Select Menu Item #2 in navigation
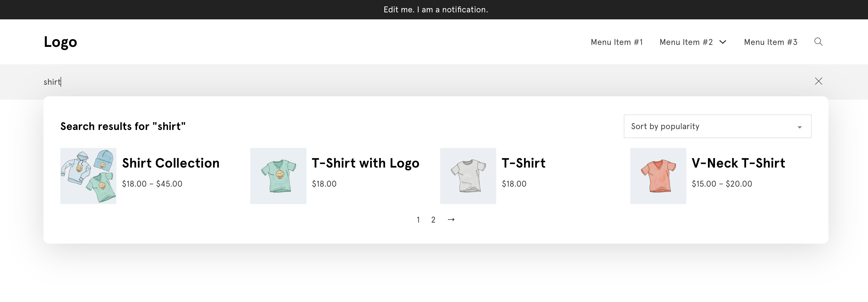This screenshot has width=868, height=302. (686, 42)
